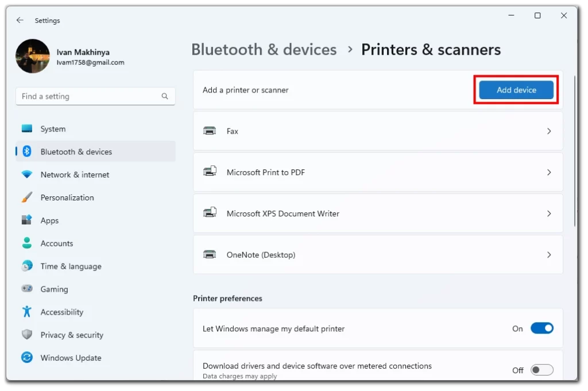The image size is (588, 391).
Task: Click the Personalization paintbrush icon
Action: tap(27, 197)
